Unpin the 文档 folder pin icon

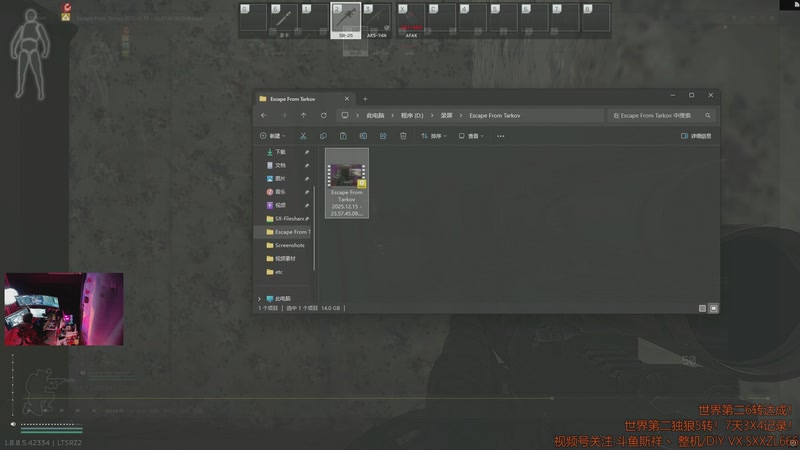click(307, 165)
